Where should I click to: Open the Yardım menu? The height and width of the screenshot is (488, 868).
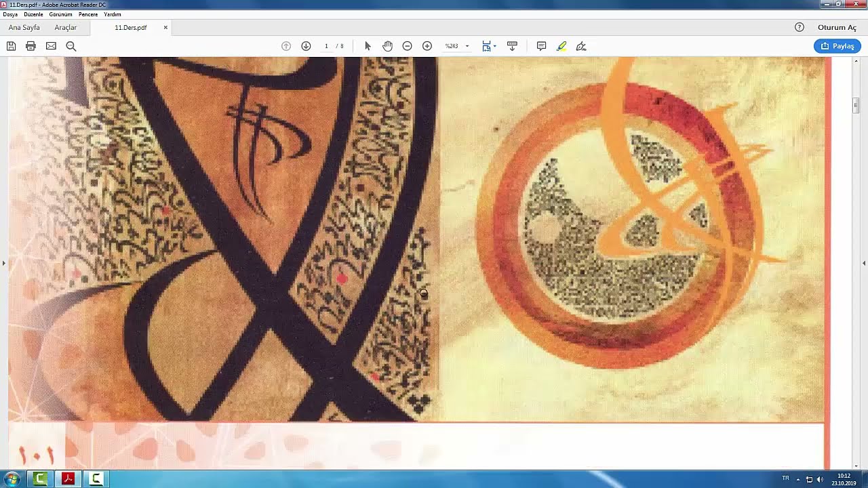pyautogui.click(x=113, y=14)
